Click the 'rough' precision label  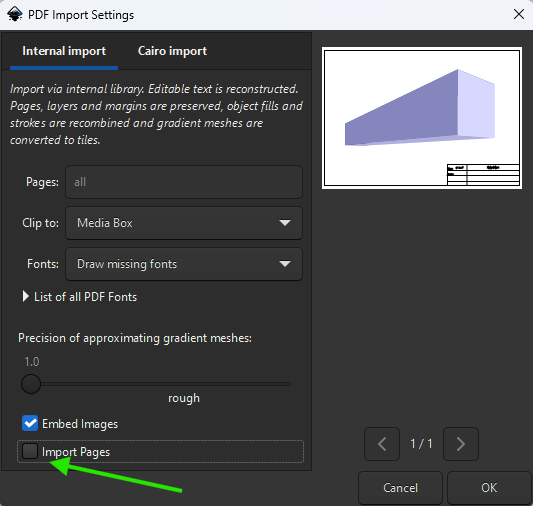[184, 398]
